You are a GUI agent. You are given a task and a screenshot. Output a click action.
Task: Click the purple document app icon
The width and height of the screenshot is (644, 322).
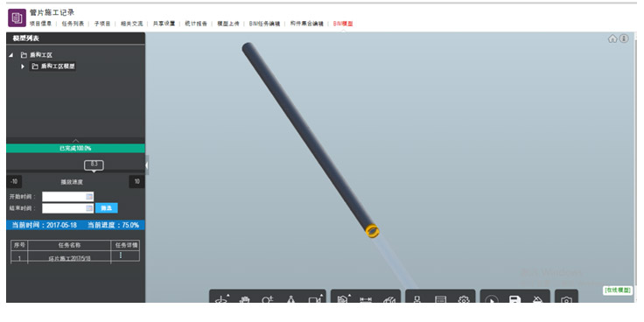(17, 17)
